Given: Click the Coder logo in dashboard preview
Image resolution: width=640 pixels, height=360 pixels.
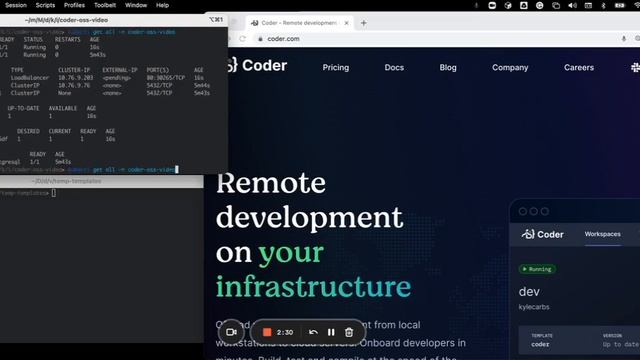Looking at the screenshot, I should tap(542, 234).
